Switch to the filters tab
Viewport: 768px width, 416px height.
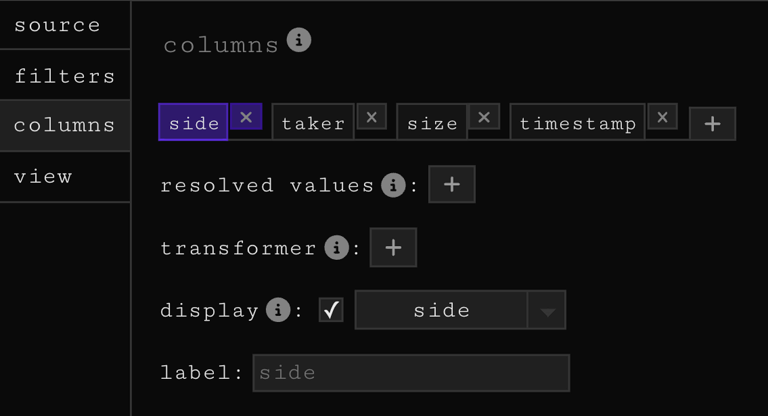[x=65, y=75]
